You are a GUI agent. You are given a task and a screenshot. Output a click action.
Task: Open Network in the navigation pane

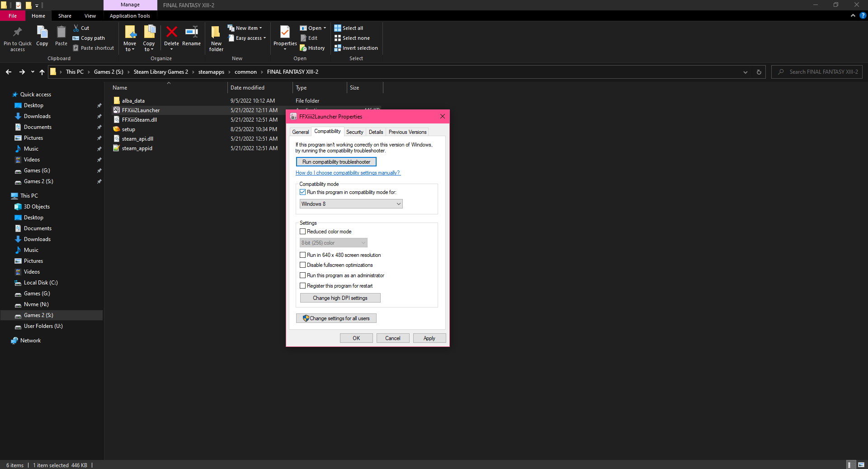[30, 341]
